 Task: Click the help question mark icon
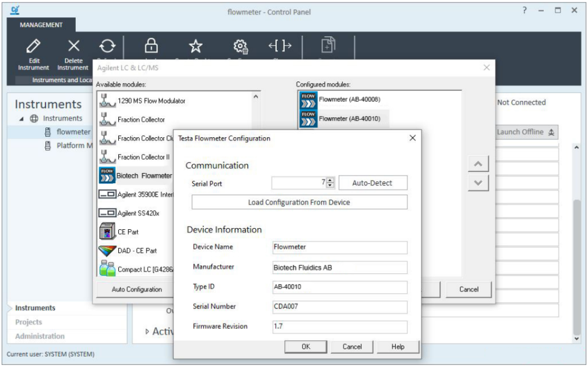tap(524, 10)
